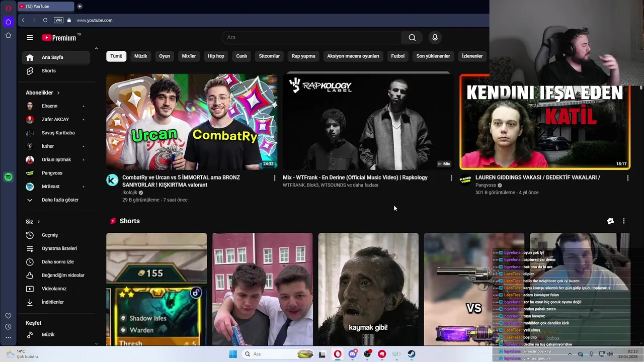Play the Rapkology WTFrank mix thumbnail
The image size is (644, 362).
coord(368,122)
